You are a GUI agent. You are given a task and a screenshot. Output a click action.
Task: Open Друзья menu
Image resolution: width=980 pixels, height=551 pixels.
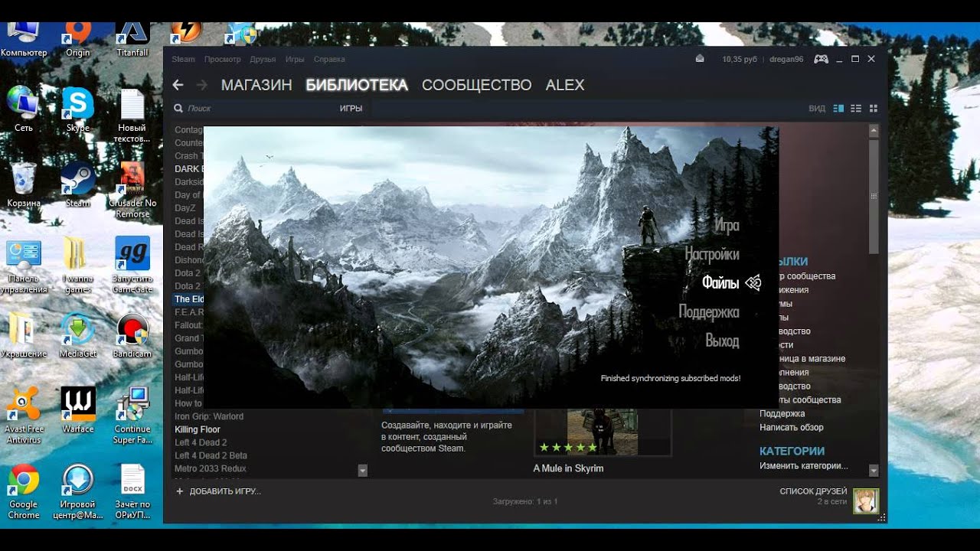[x=263, y=59]
